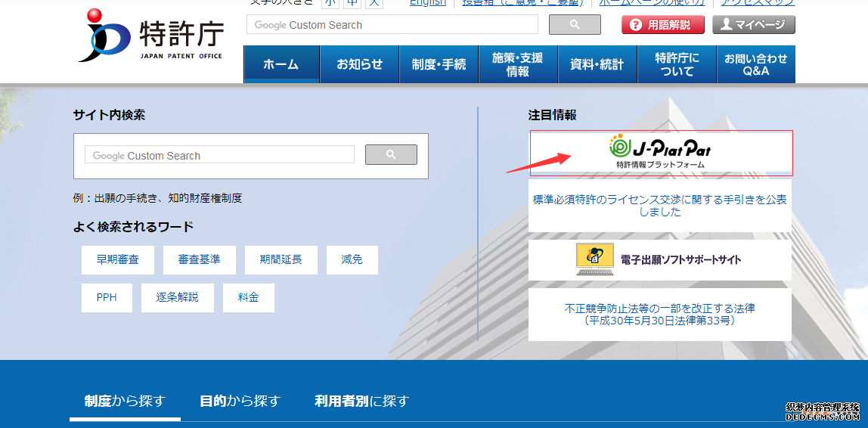Switch to the 利用者別に探す tab

point(361,401)
